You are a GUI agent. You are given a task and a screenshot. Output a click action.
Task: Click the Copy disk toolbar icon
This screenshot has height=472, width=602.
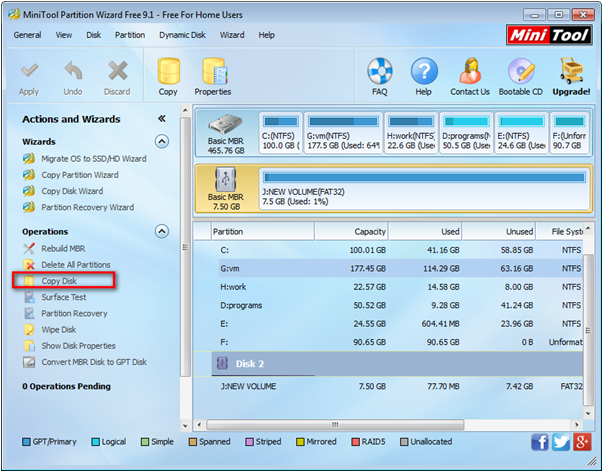[168, 71]
